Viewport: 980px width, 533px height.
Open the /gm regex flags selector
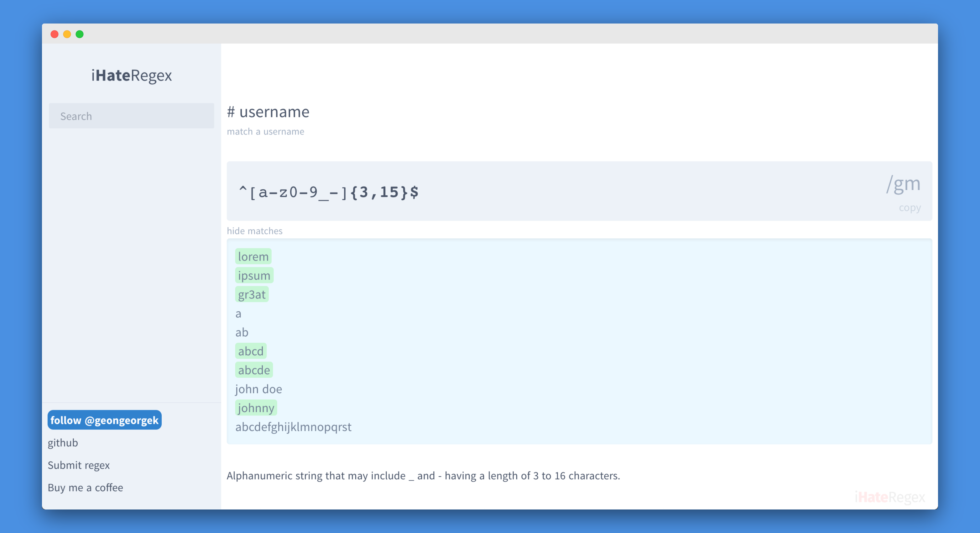click(903, 184)
